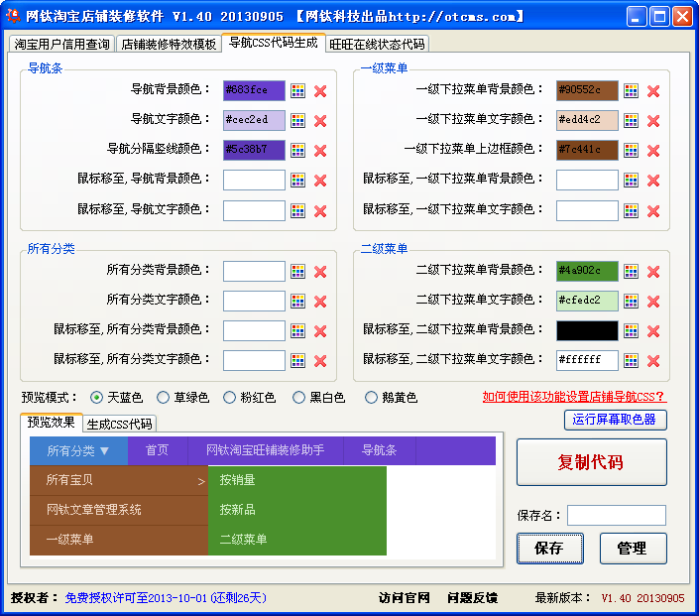Clear the 二级下拉菜单文字颜色 with red X

point(653,302)
